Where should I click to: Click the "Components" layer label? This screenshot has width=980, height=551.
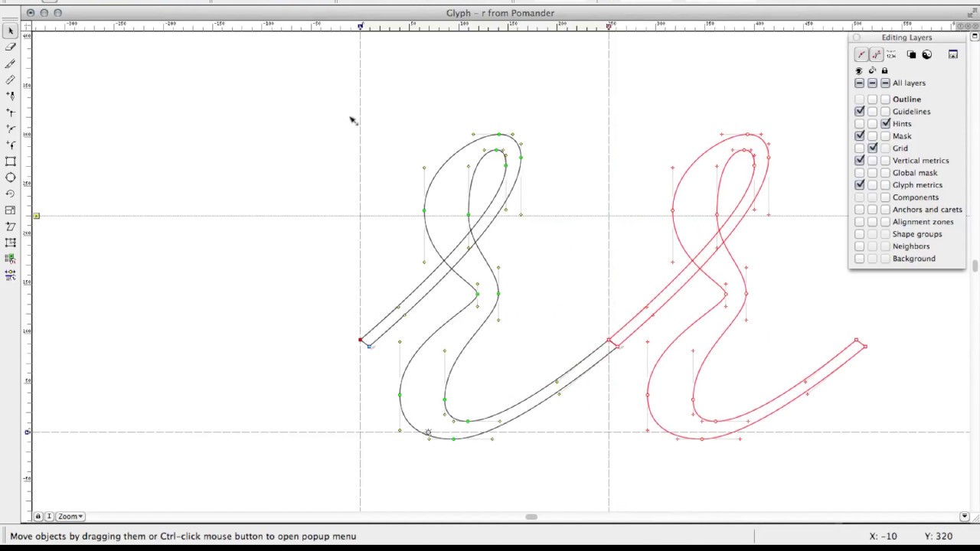[915, 197]
